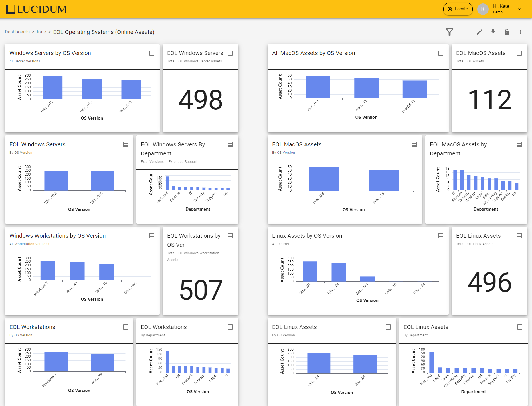Open details icon on EOL Windows Servers total card
The width and height of the screenshot is (532, 406).
click(x=230, y=53)
